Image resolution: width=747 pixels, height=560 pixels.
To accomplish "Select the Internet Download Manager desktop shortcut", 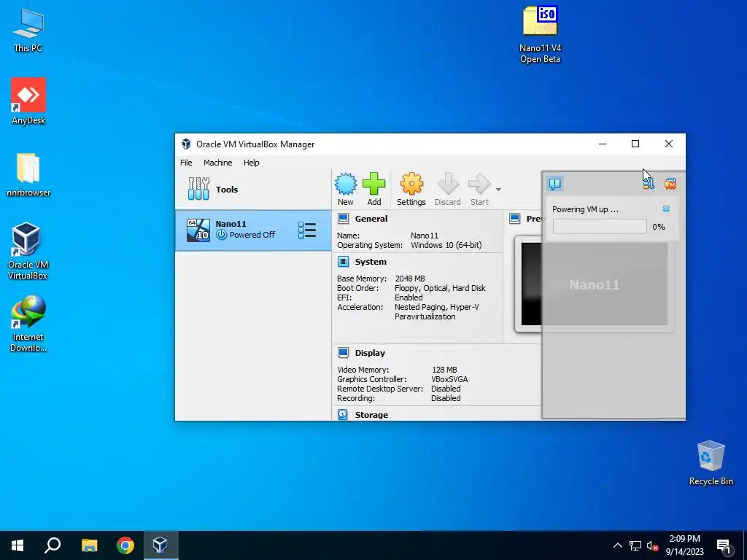I will pyautogui.click(x=28, y=324).
